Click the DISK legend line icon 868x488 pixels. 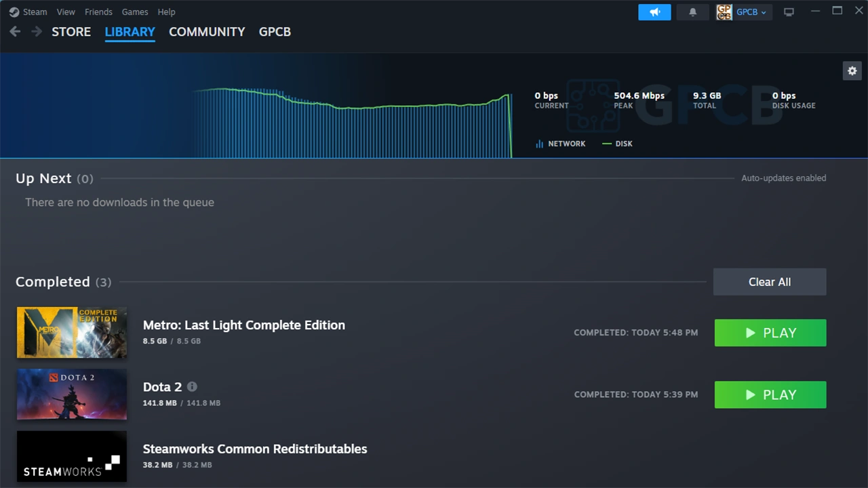(607, 144)
